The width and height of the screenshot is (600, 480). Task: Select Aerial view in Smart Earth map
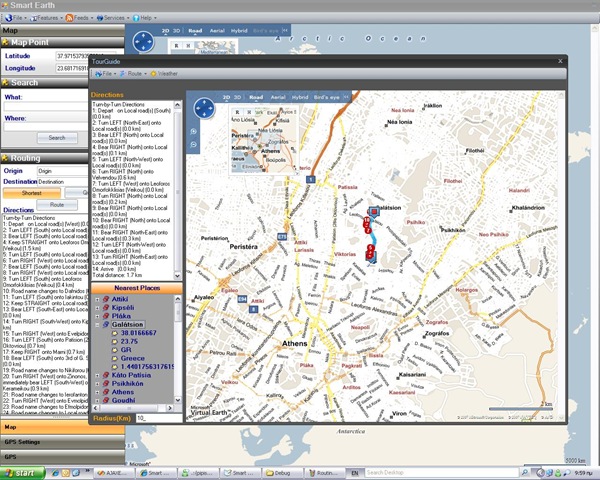click(217, 31)
